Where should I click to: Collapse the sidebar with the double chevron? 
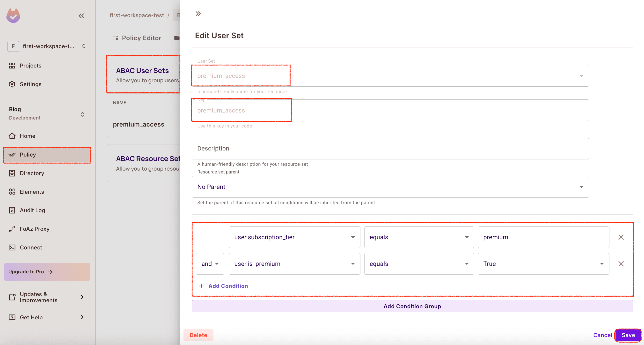pos(81,16)
